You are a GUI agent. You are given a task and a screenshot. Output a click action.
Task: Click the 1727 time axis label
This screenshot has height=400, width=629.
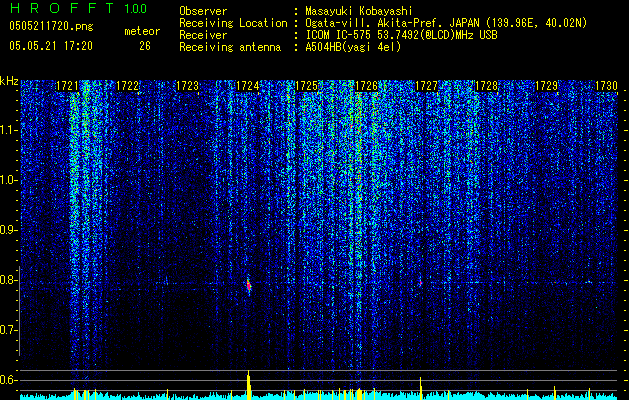tap(426, 86)
